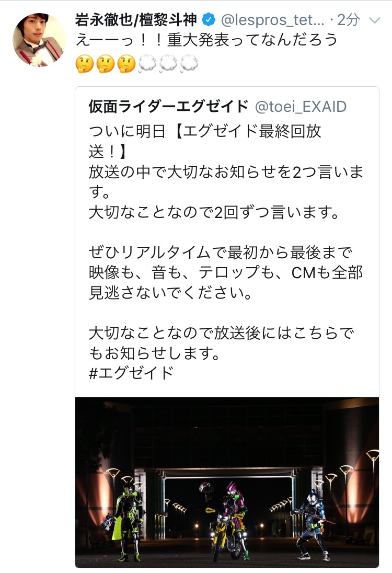392x573 pixels.
Task: Click the second thinking face emoji
Action: point(106,64)
